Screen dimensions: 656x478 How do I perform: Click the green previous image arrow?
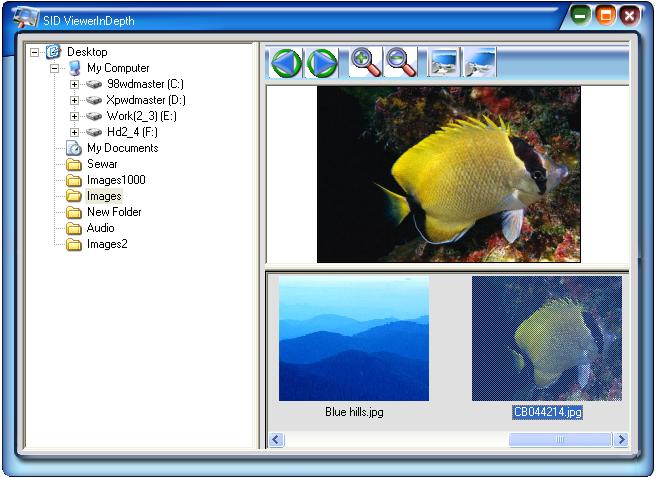pyautogui.click(x=286, y=62)
